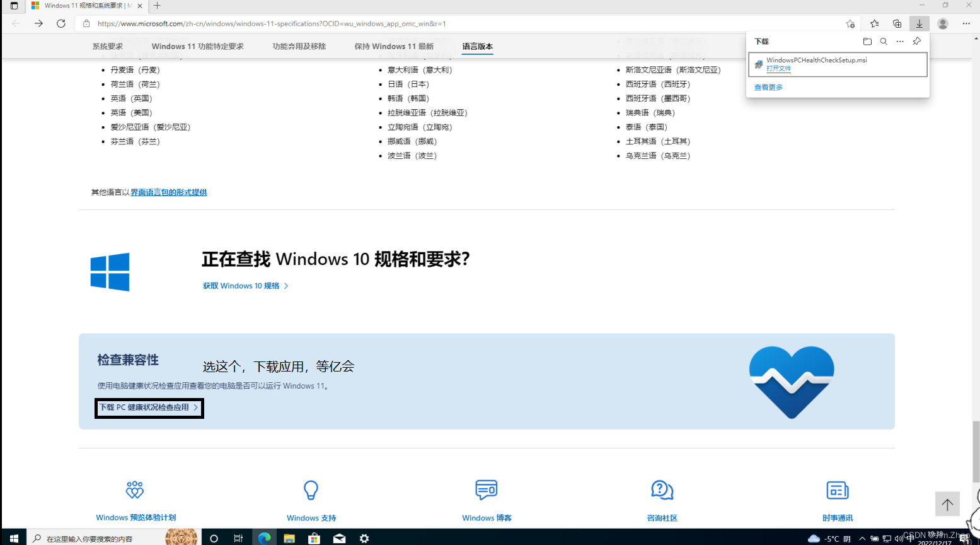The width and height of the screenshot is (980, 545).
Task: Show hidden system tray icons
Action: coord(862,539)
